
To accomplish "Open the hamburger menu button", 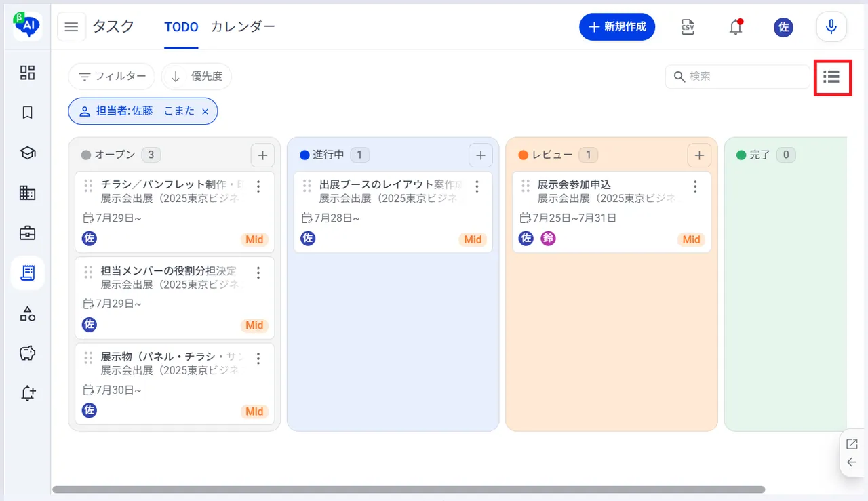I will tap(71, 27).
